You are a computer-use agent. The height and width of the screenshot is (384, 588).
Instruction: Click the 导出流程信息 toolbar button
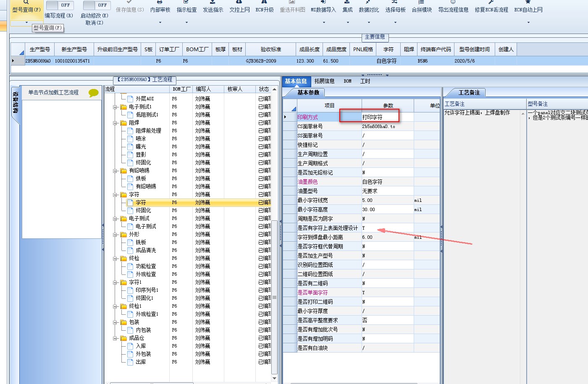(453, 8)
